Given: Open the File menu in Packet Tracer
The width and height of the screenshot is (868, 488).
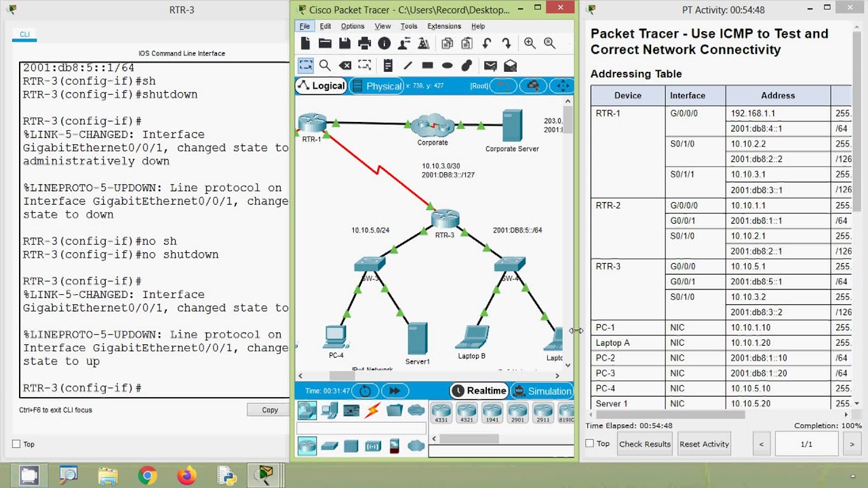Looking at the screenshot, I should 304,26.
